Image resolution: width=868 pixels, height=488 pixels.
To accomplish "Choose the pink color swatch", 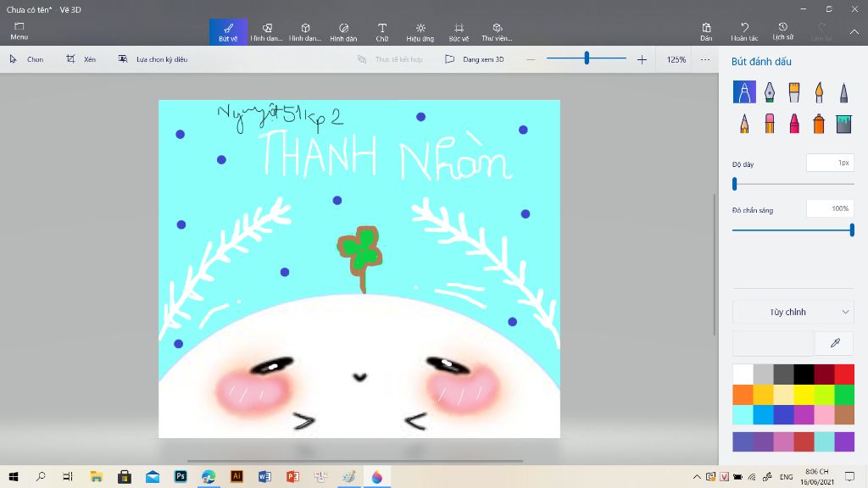I will point(824,414).
